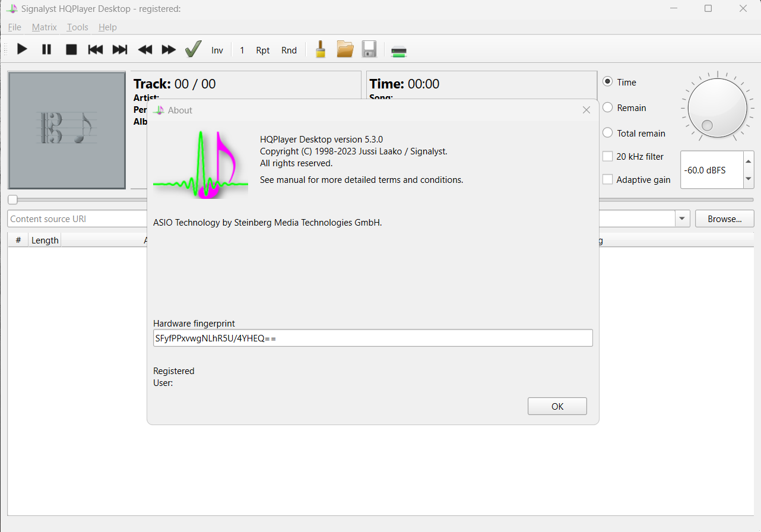Open the Help menu

[107, 27]
